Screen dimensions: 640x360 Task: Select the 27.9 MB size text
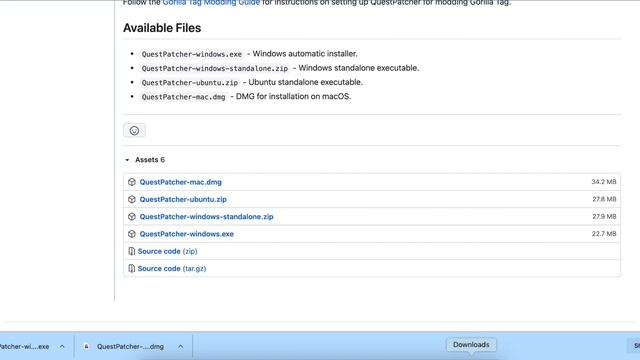604,217
